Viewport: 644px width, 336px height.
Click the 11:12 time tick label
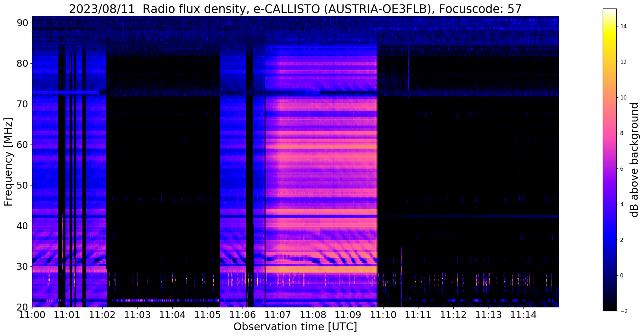pos(453,315)
